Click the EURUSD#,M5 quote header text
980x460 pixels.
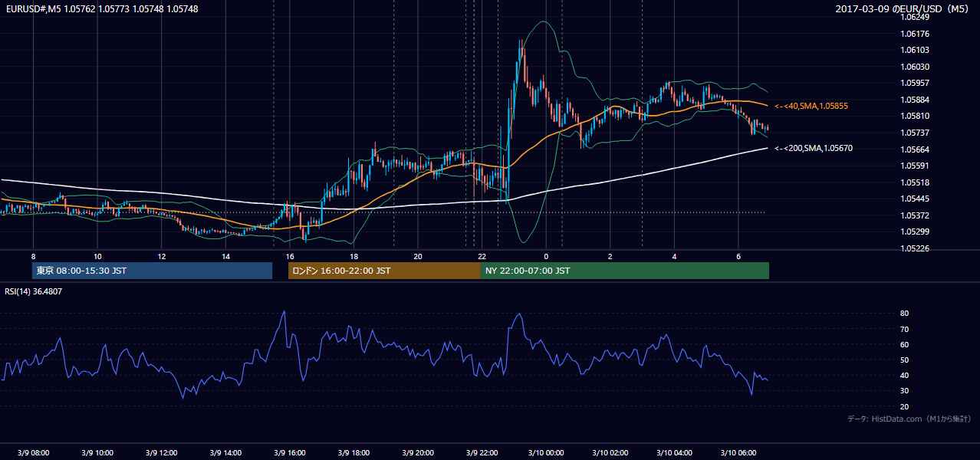pyautogui.click(x=101, y=9)
